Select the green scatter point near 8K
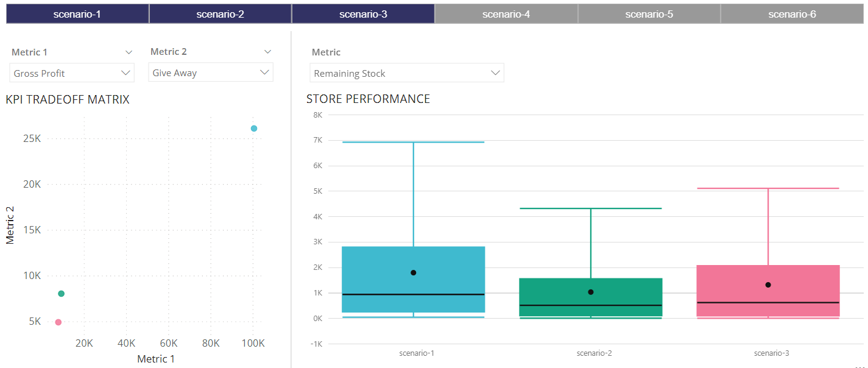The width and height of the screenshot is (868, 368). pyautogui.click(x=61, y=294)
